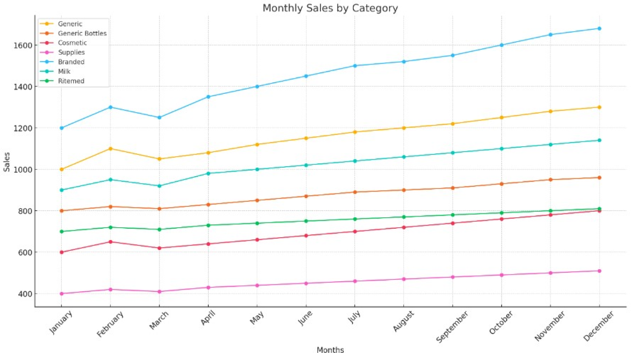Click the Months x-axis title

pos(330,350)
